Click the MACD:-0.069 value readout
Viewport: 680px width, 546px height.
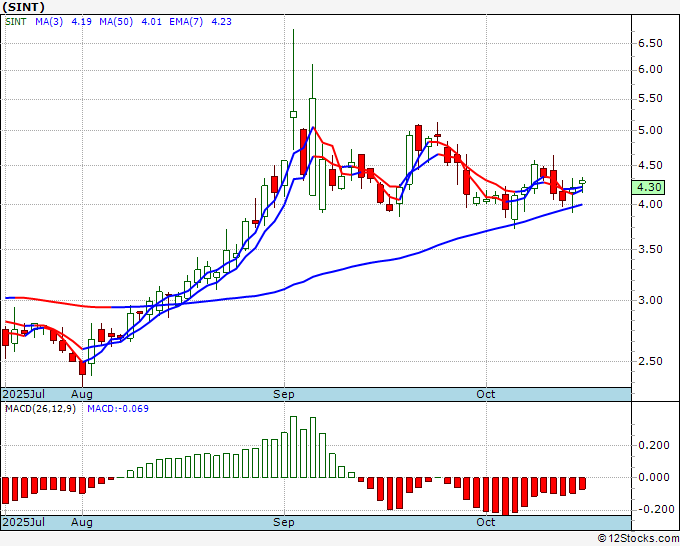(x=118, y=409)
